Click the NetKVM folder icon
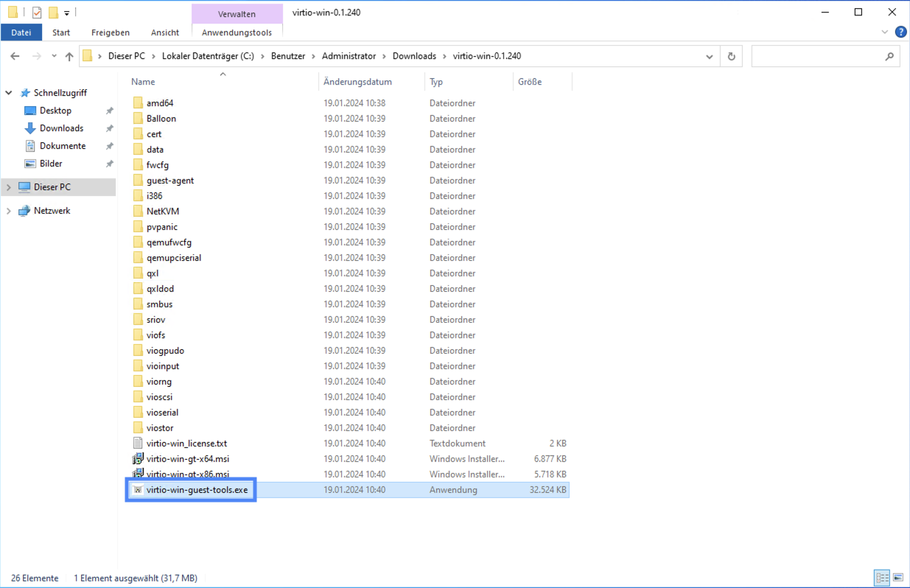The image size is (910, 588). click(x=138, y=211)
